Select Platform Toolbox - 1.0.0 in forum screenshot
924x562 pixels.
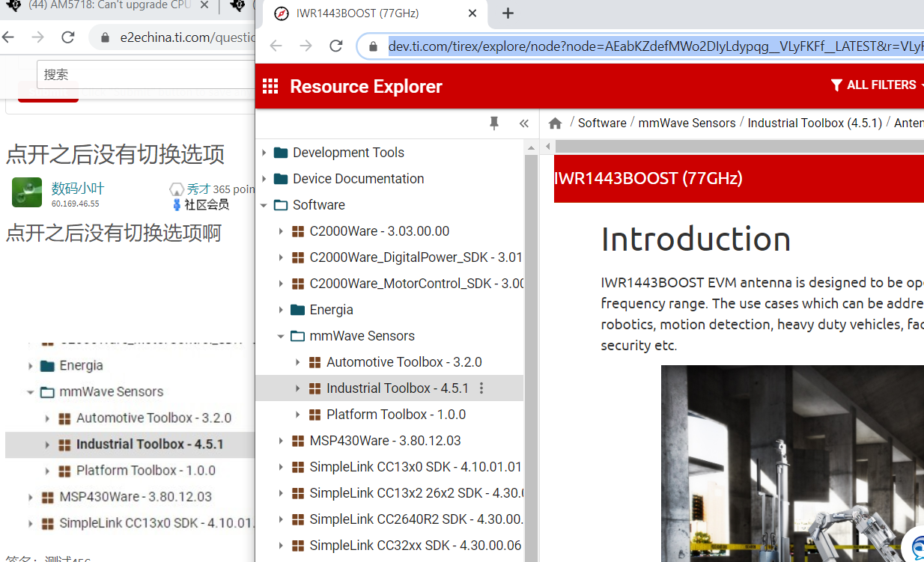pos(146,471)
